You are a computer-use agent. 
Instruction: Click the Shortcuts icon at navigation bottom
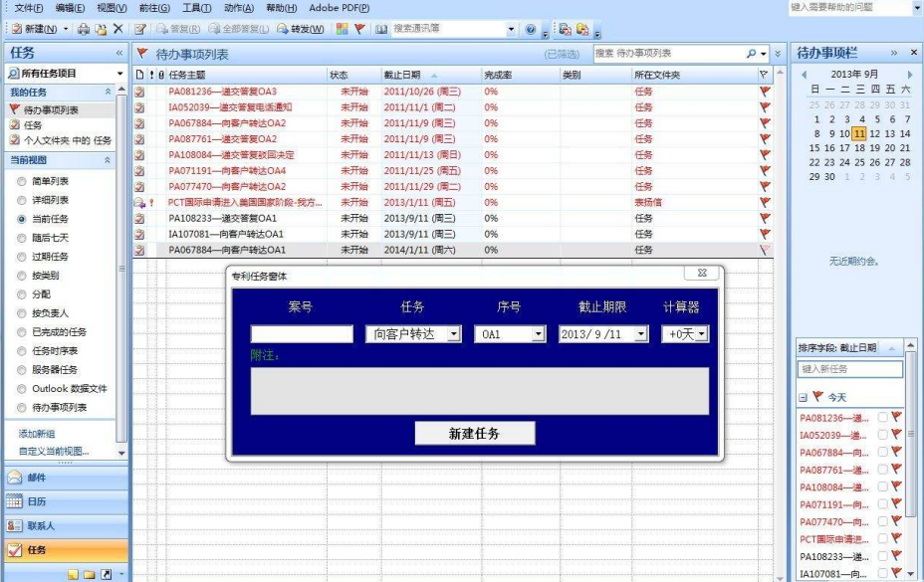coord(107,574)
